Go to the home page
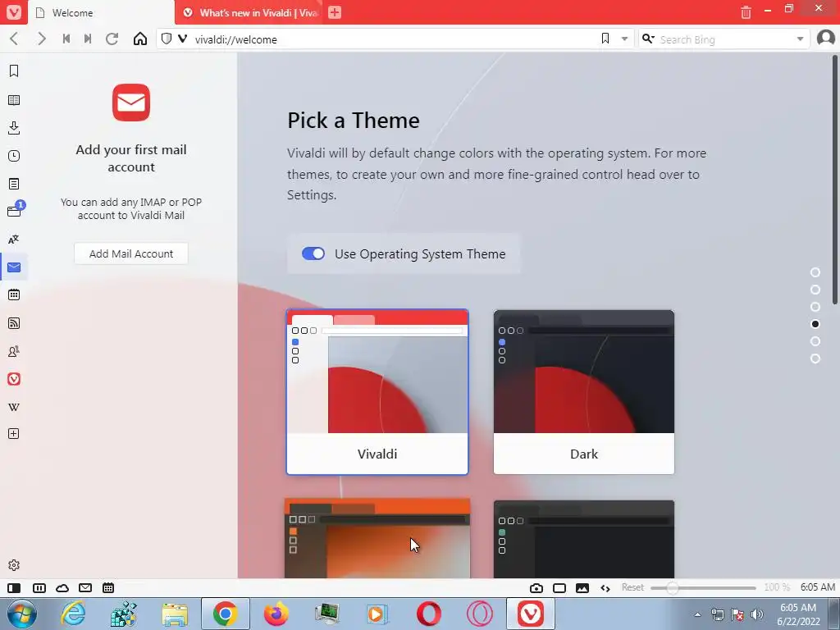The image size is (840, 630). (x=139, y=39)
